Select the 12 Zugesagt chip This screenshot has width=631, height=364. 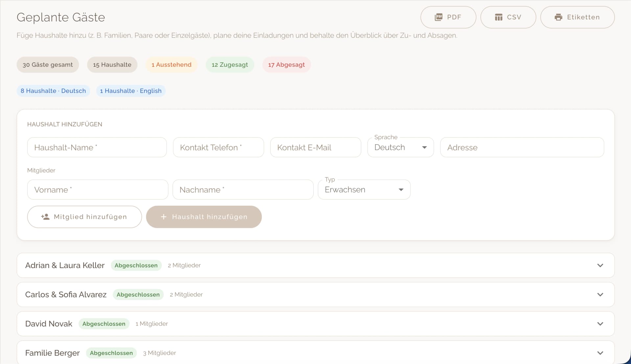230,65
